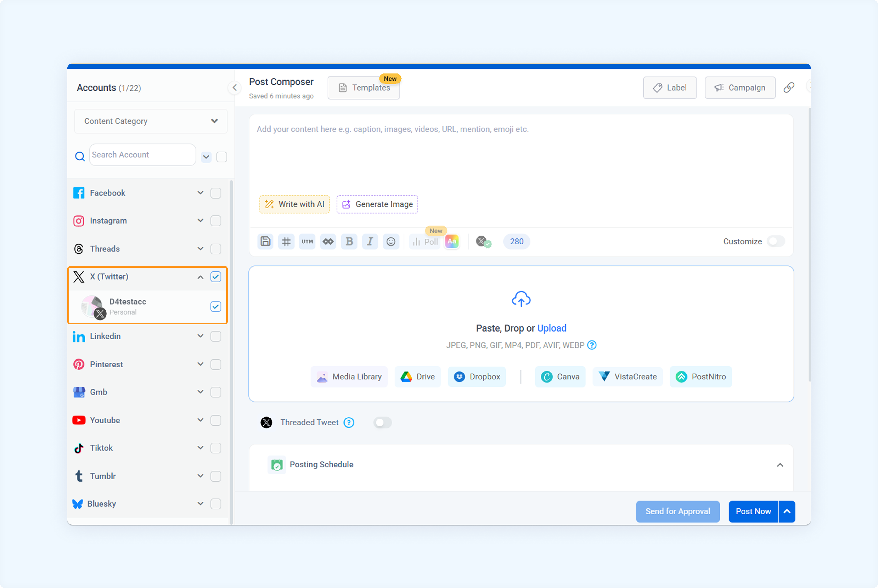The image size is (878, 588).
Task: Click the search magnifier icon
Action: 80,156
